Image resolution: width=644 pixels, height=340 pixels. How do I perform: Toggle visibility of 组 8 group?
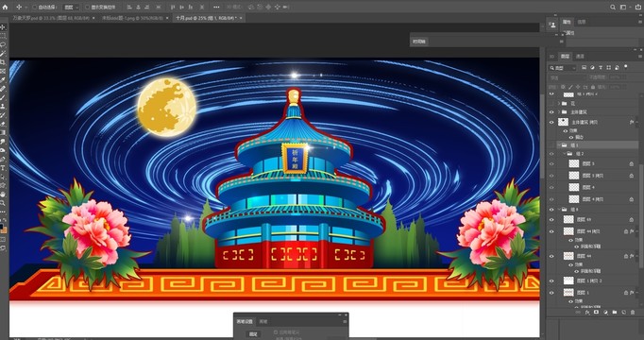(x=551, y=210)
